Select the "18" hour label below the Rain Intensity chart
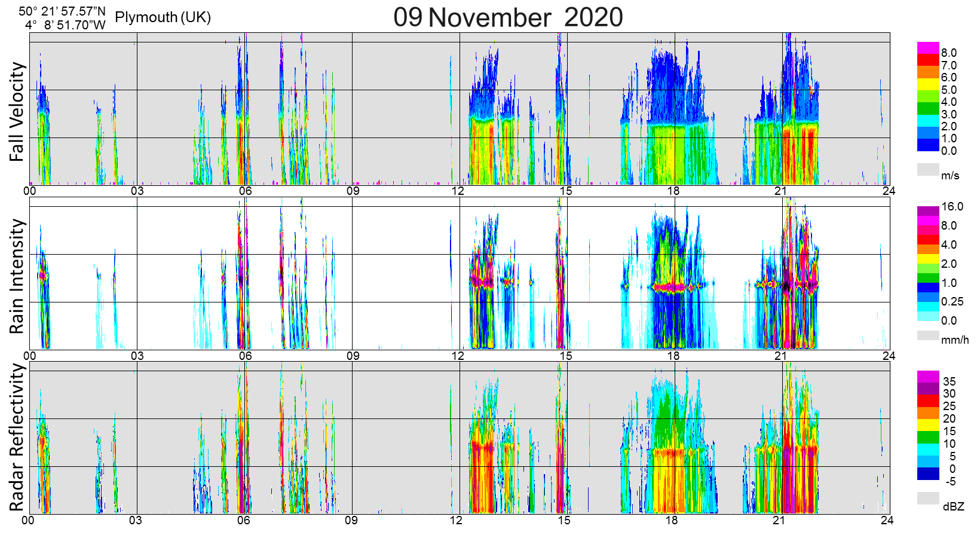The height and width of the screenshot is (538, 980). pos(673,356)
